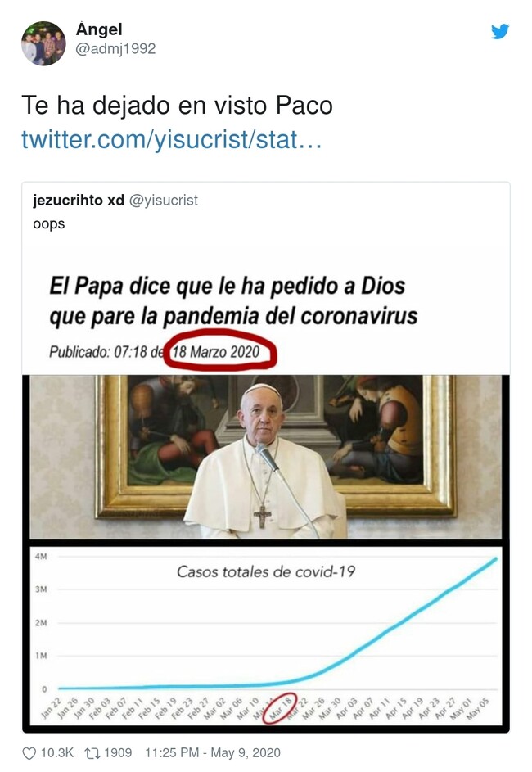This screenshot has width=532, height=772.
Task: Open the @admj1992 handle
Action: click(x=115, y=49)
